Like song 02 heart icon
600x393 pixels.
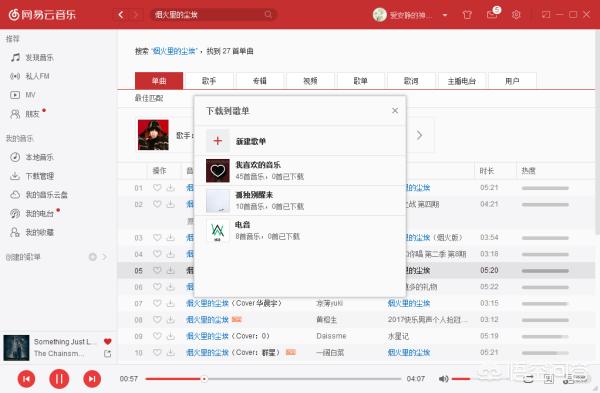(x=157, y=204)
